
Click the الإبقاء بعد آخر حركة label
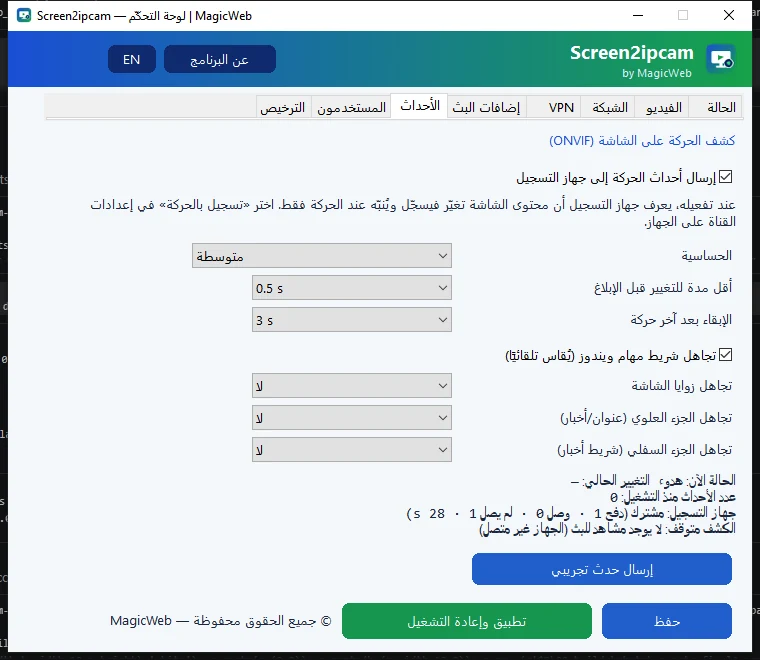click(x=681, y=320)
